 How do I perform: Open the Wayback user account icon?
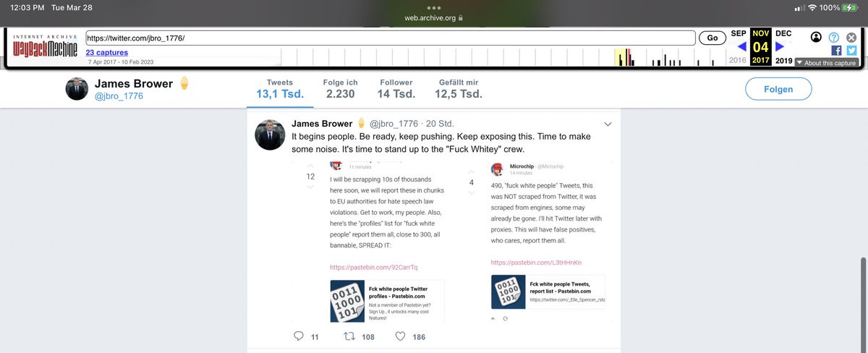click(817, 37)
